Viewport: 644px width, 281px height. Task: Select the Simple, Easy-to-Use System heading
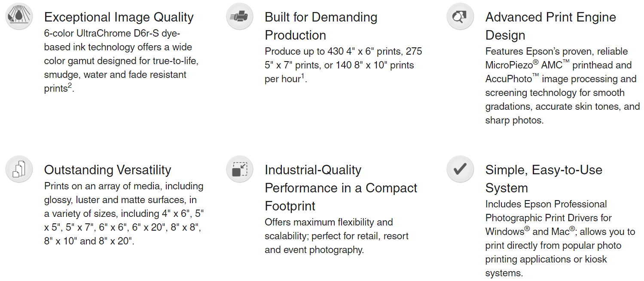[544, 179]
